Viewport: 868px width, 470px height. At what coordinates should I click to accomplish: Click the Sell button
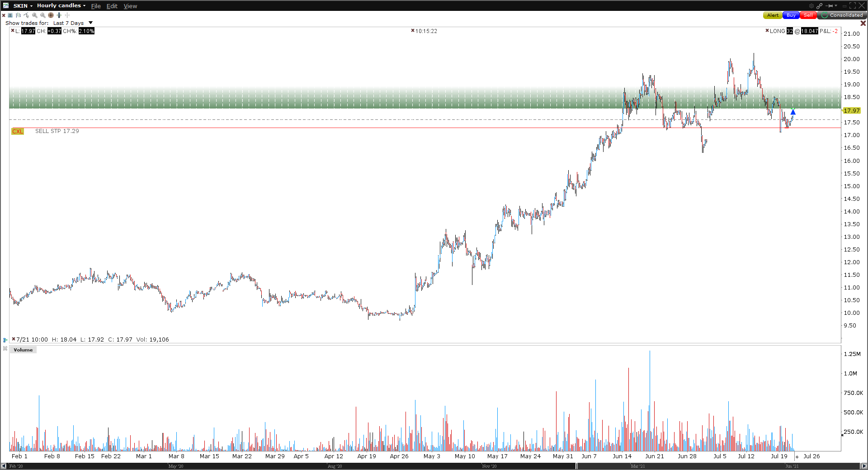808,15
